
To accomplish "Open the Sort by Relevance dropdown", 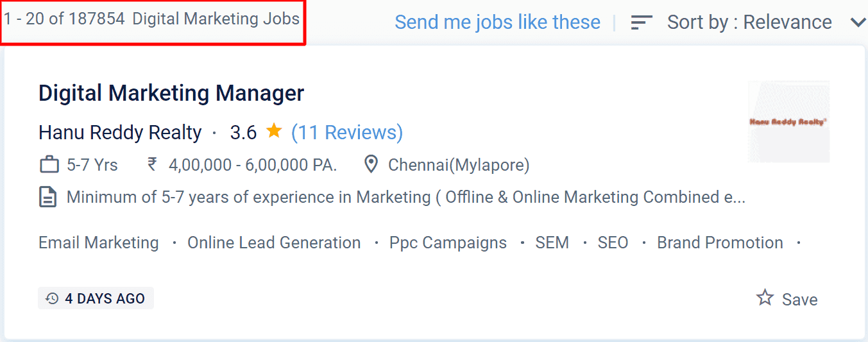I will 749,22.
